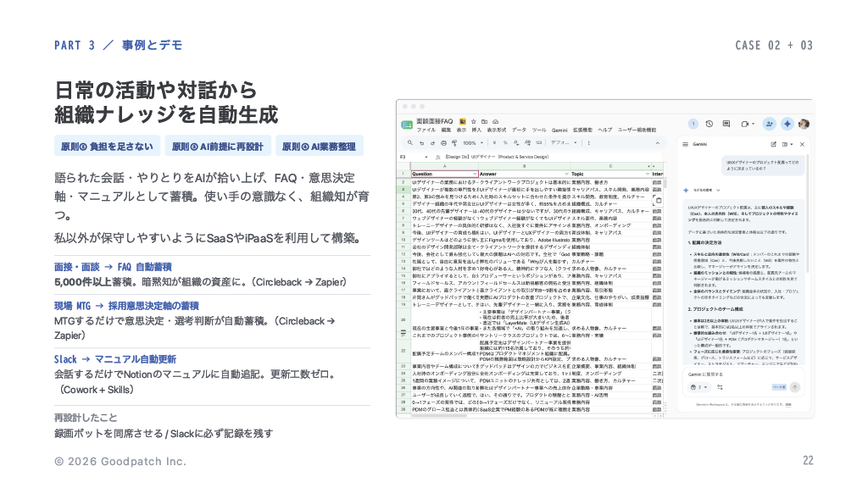Screen dimensions: 868x488
Task: Click the Gemini sparkle icon
Action: click(787, 124)
